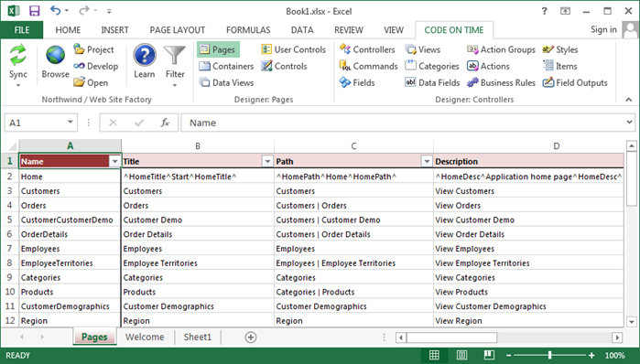Open the Sync dropdown arrow
This screenshot has width=640, height=364.
(18, 85)
